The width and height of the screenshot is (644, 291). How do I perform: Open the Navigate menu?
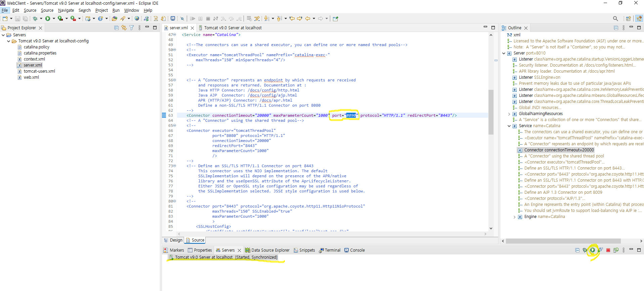coord(66,10)
